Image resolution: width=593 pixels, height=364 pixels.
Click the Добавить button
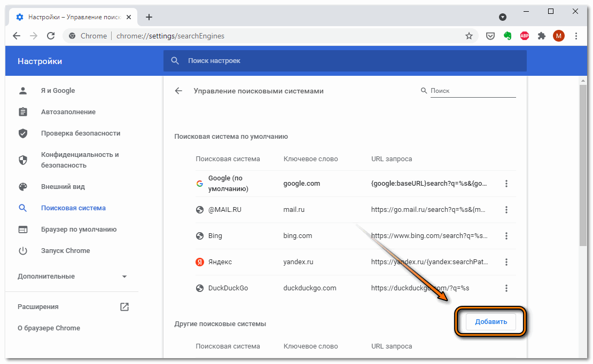pos(490,322)
